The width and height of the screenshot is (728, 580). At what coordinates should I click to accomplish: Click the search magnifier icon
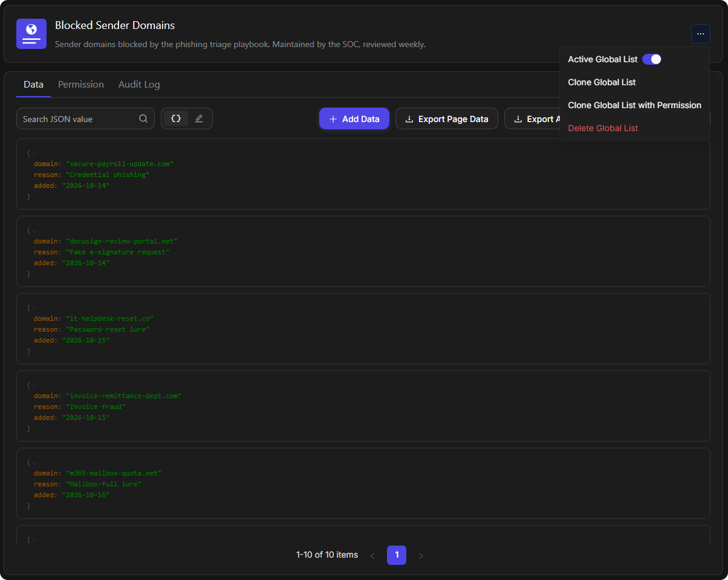coord(143,118)
